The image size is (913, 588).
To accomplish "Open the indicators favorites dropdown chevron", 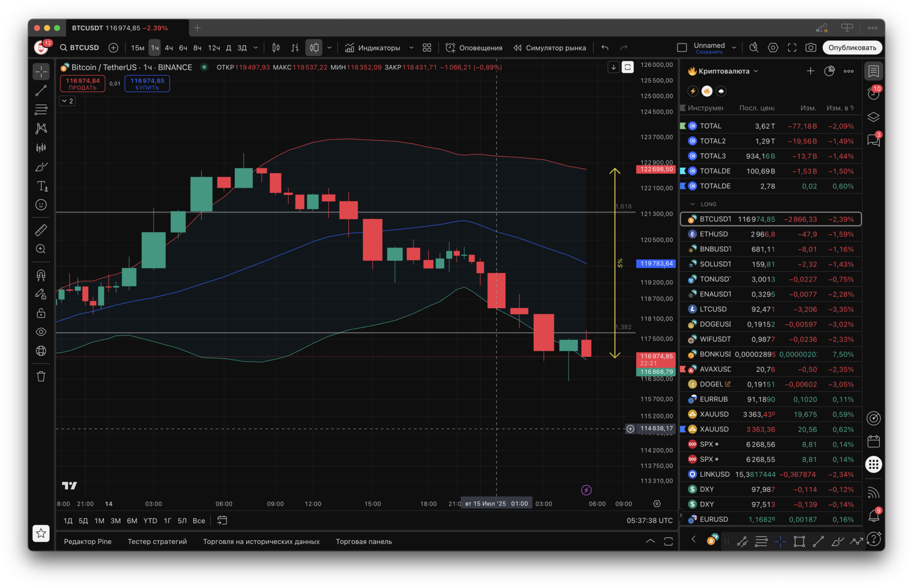I will click(x=411, y=48).
